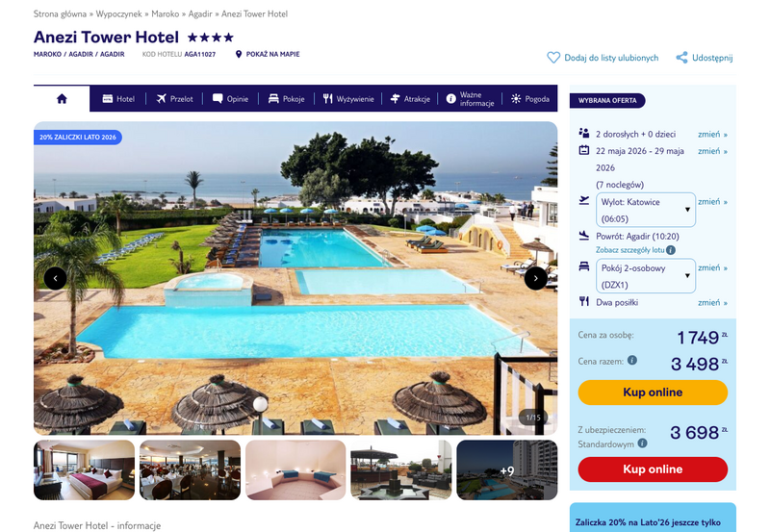Open the +9 more photos thumbnail
Viewport: 770px width, 532px height.
507,470
